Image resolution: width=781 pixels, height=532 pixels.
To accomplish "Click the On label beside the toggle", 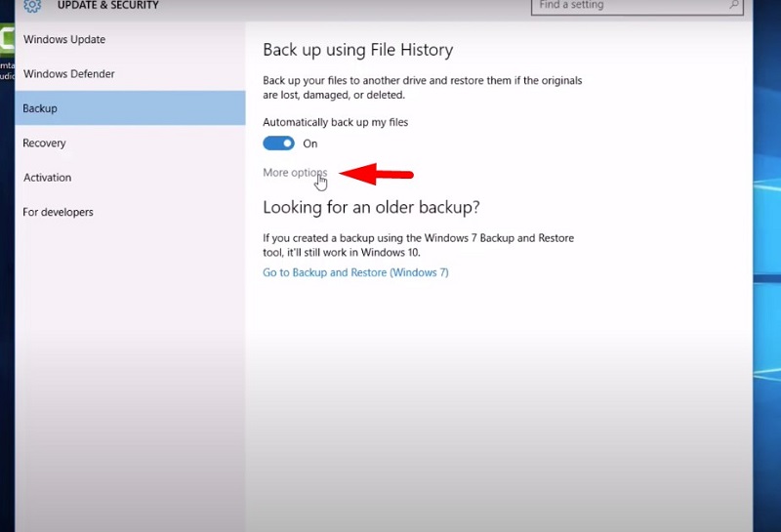I will pos(310,143).
